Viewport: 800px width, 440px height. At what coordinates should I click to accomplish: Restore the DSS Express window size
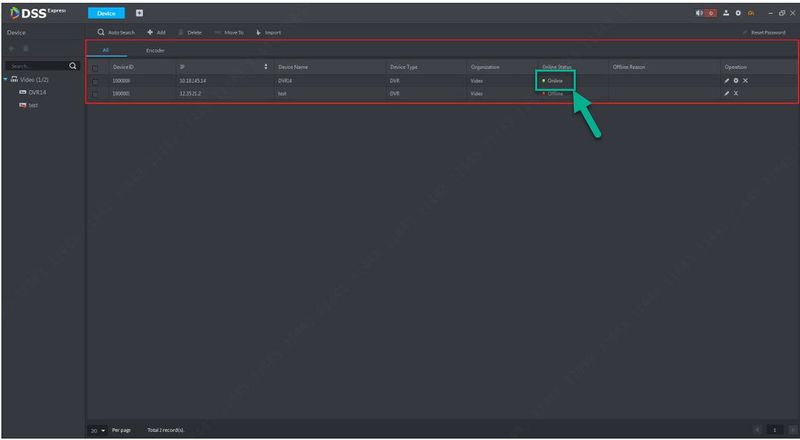coord(782,13)
